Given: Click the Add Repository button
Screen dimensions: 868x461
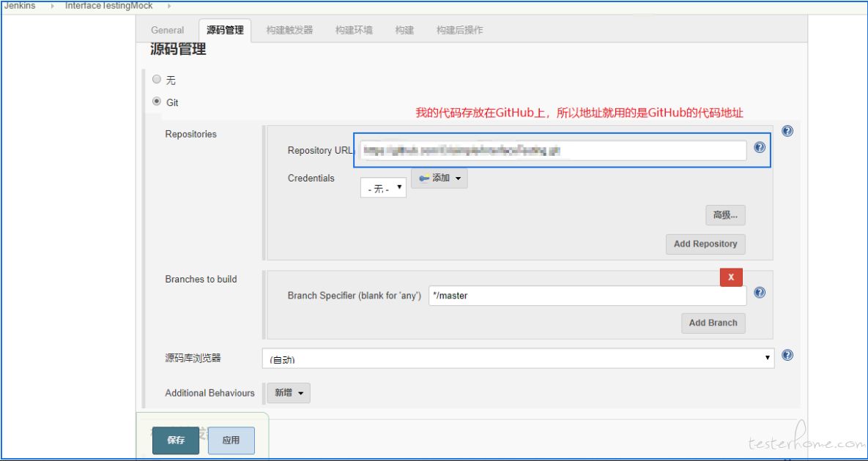Looking at the screenshot, I should 705,244.
